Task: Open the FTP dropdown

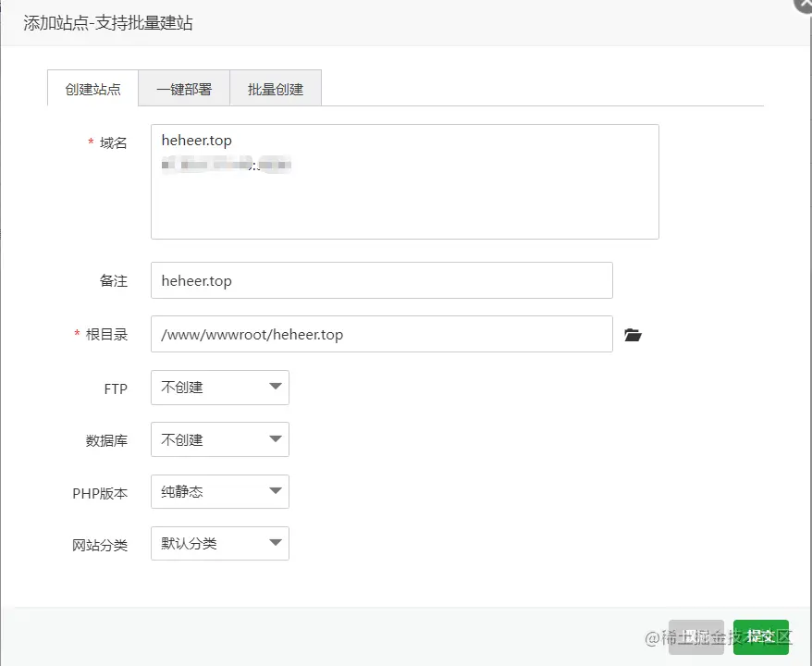Action: point(220,388)
